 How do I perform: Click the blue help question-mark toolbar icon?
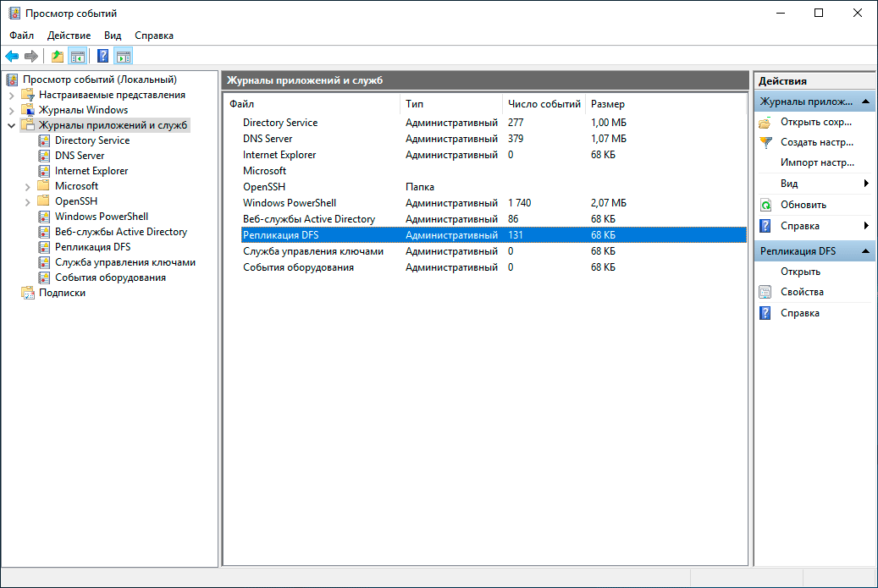click(102, 57)
